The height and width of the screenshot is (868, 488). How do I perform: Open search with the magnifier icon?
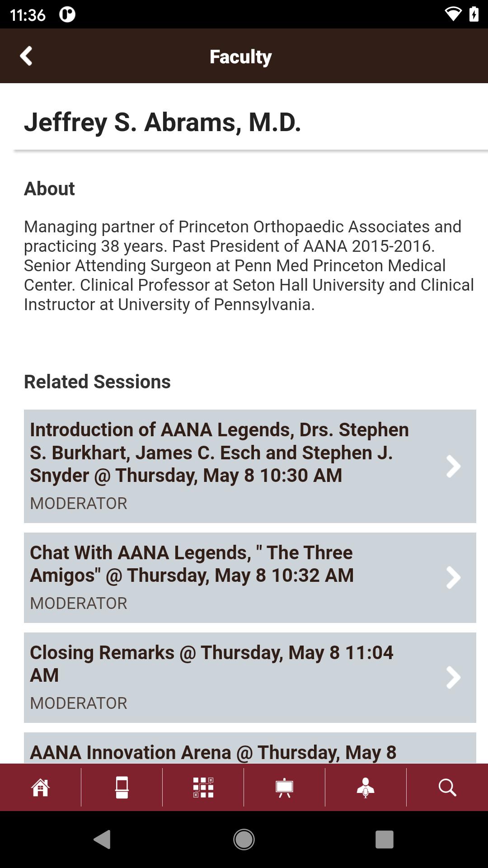[x=447, y=788]
